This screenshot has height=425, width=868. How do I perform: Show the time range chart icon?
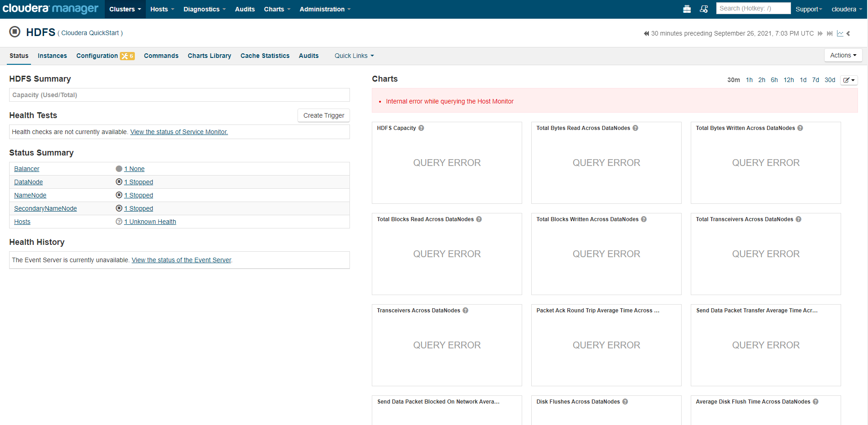[x=840, y=33]
